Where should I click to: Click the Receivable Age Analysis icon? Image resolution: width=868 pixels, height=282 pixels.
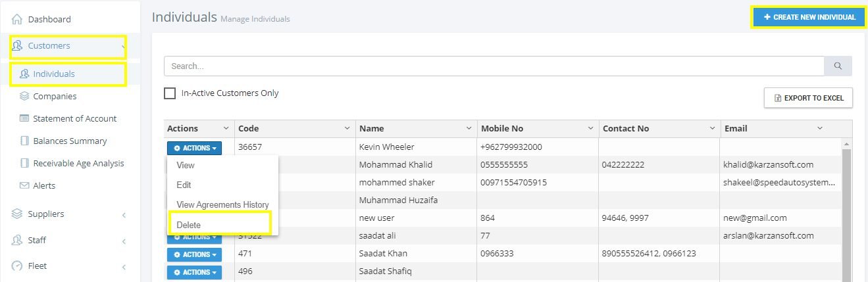tap(24, 163)
